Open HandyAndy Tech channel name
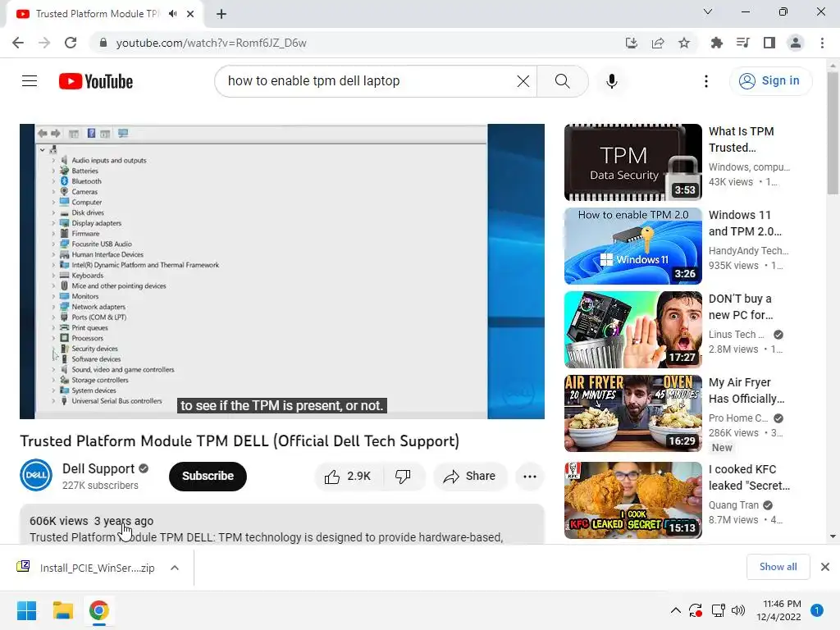Viewport: 840px width, 630px height. (x=748, y=251)
